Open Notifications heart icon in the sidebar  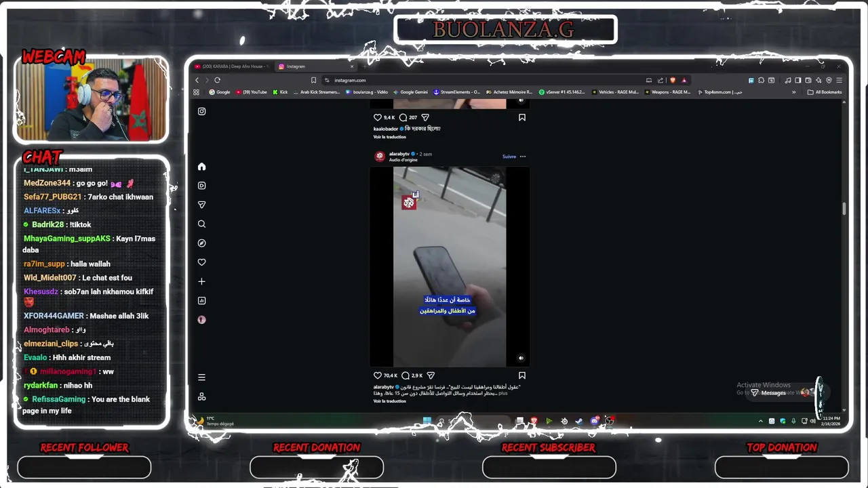click(x=201, y=262)
